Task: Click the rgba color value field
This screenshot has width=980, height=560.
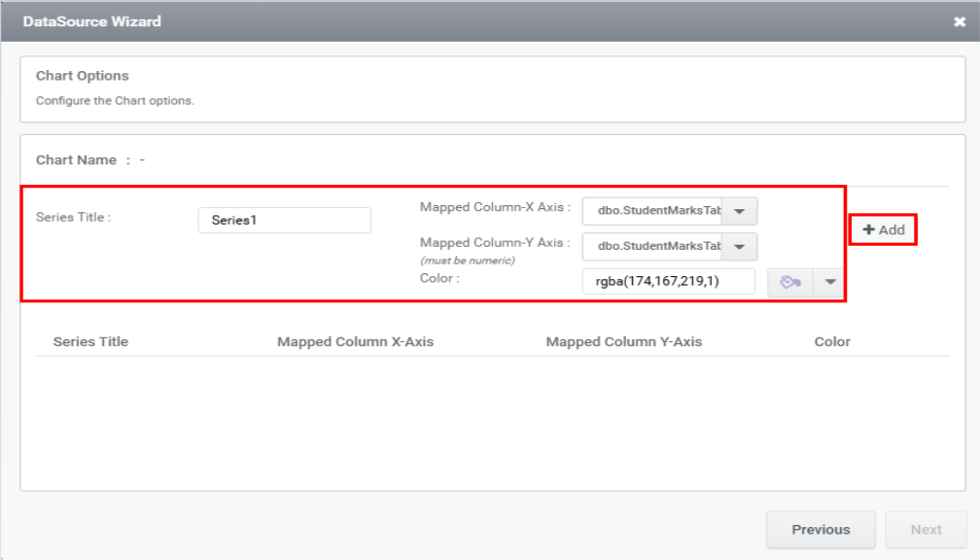Action: pos(669,282)
